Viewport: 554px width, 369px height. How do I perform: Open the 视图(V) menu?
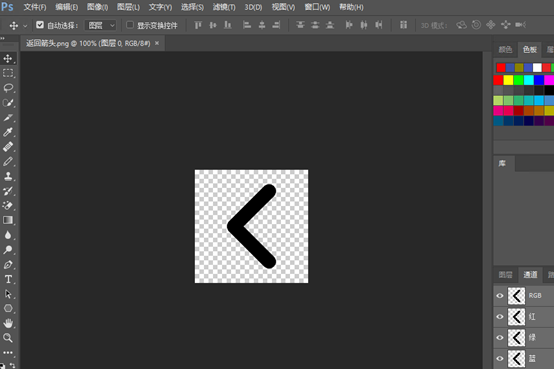283,7
